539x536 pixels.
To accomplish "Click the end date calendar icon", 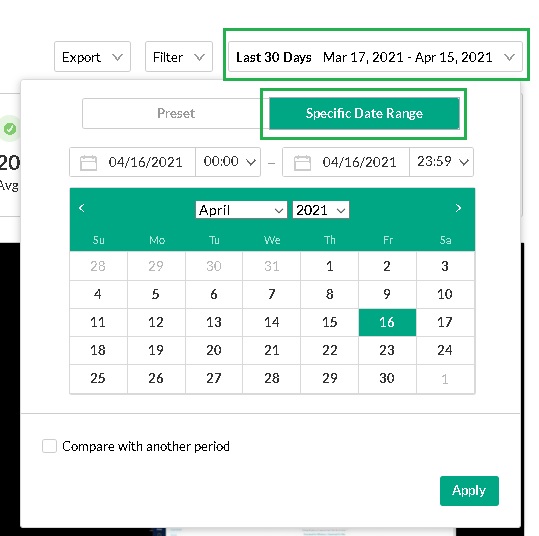I will coord(302,162).
